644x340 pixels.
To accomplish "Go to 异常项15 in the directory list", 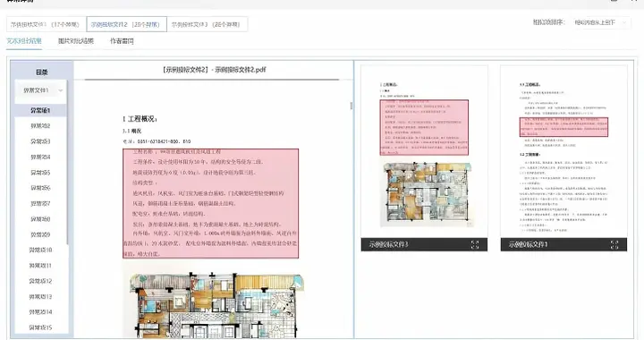I will point(40,327).
